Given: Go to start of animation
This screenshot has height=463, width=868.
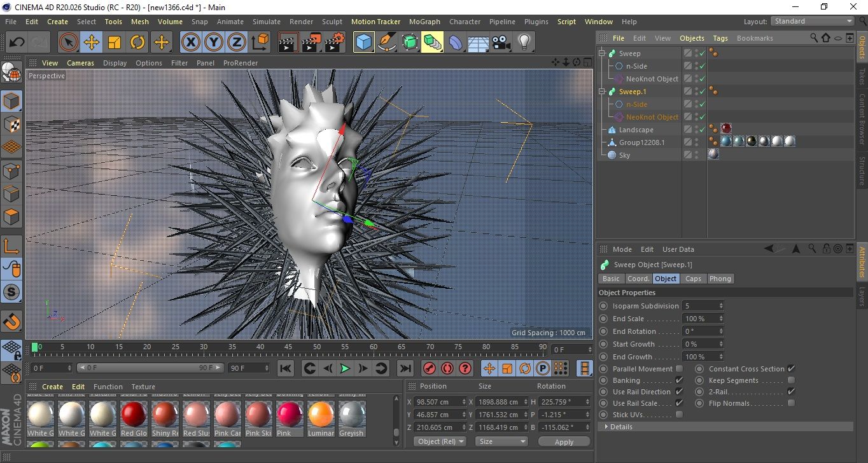Looking at the screenshot, I should (286, 368).
